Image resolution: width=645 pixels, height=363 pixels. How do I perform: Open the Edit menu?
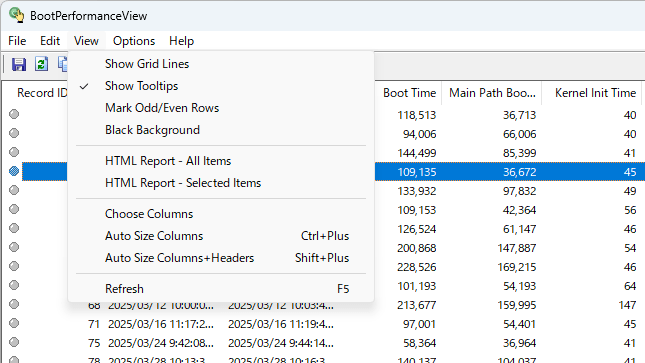click(x=50, y=41)
